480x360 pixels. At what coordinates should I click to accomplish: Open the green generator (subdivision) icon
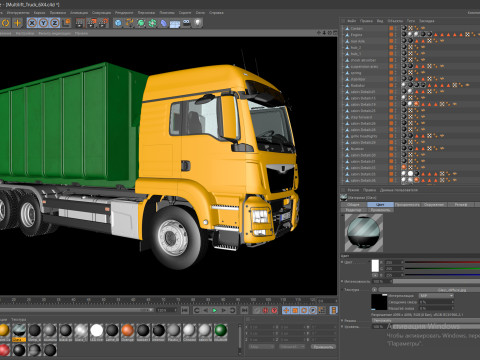pos(141,23)
